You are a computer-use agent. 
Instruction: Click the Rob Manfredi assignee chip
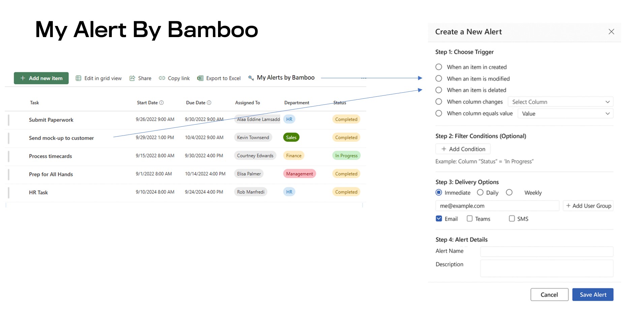(x=250, y=192)
